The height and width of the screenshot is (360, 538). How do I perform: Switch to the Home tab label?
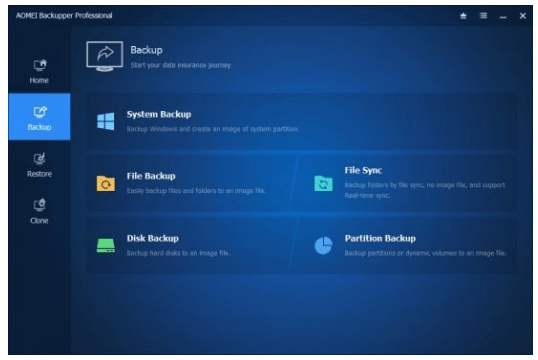[x=39, y=80]
